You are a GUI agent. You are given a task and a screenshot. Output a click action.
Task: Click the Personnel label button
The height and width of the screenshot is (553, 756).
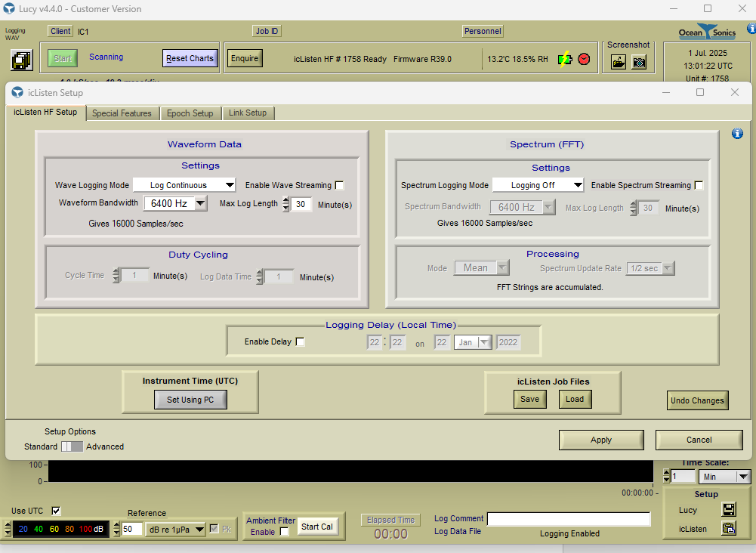click(483, 31)
